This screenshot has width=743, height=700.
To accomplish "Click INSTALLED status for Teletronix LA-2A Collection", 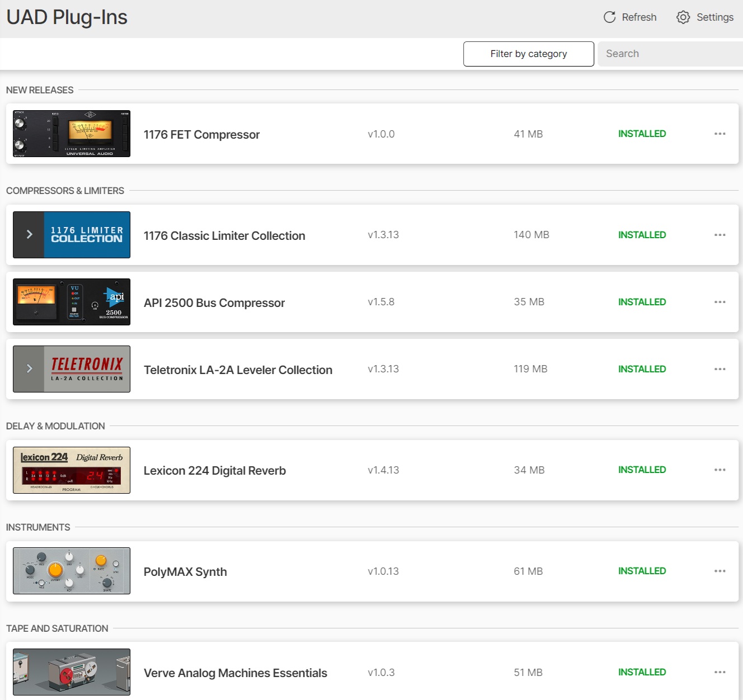I will [642, 369].
